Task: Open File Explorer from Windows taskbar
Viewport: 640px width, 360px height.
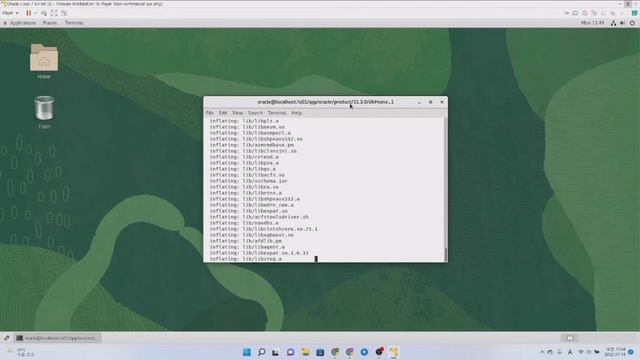Action: point(305,352)
